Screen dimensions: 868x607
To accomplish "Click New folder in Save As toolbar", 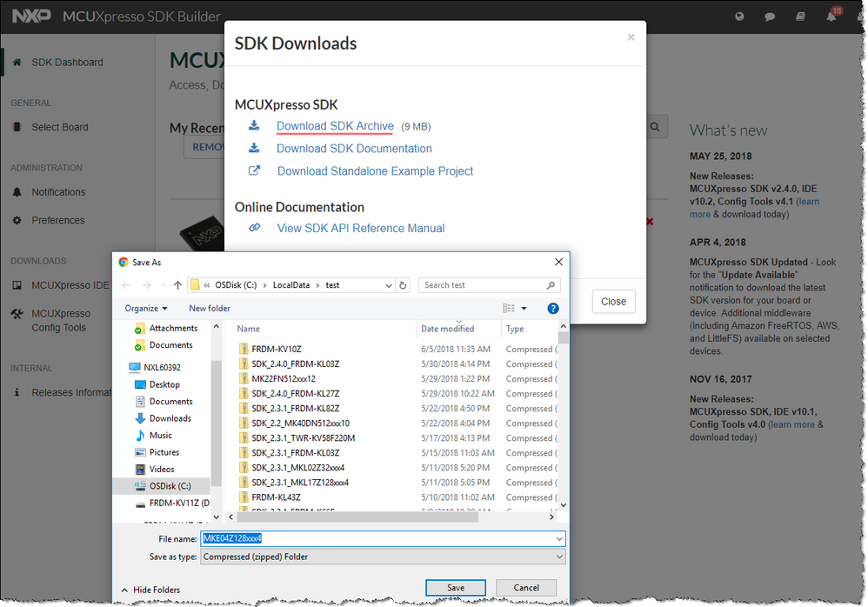I will pos(210,308).
